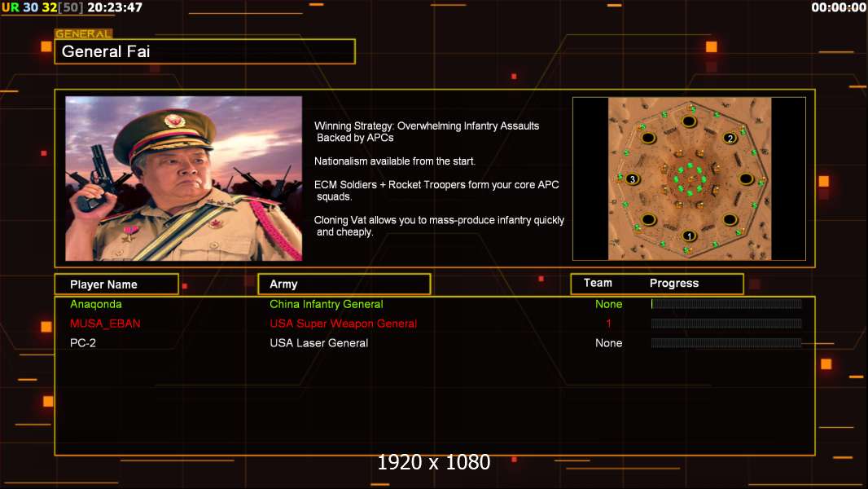
Task: Click the green supply cluster at map center
Action: [x=690, y=178]
